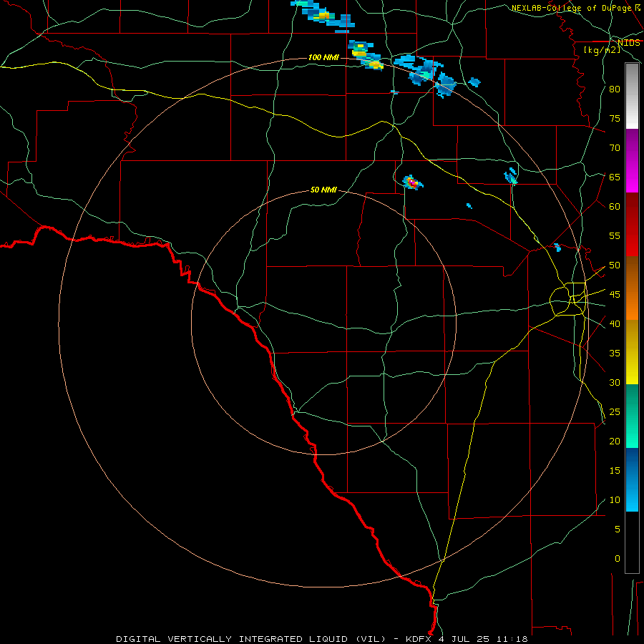Click the 25 value on the VIL scale

click(x=615, y=412)
